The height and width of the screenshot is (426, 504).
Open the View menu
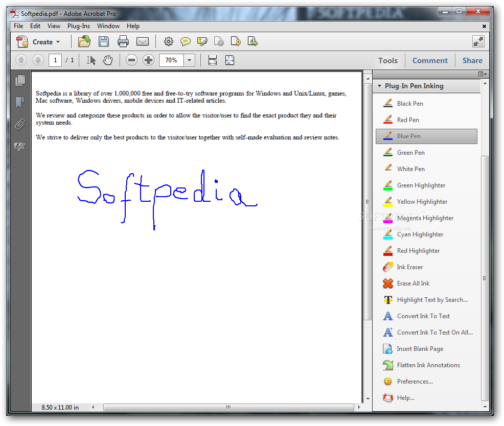54,26
